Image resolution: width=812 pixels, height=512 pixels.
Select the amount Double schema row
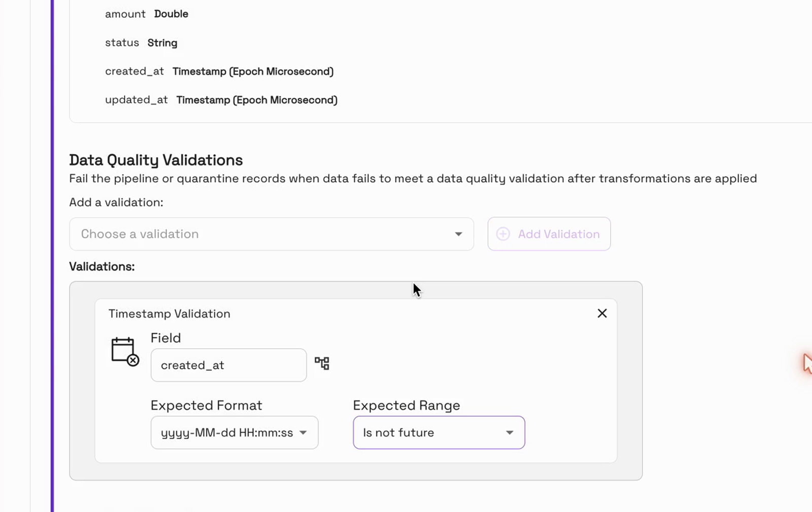point(147,14)
